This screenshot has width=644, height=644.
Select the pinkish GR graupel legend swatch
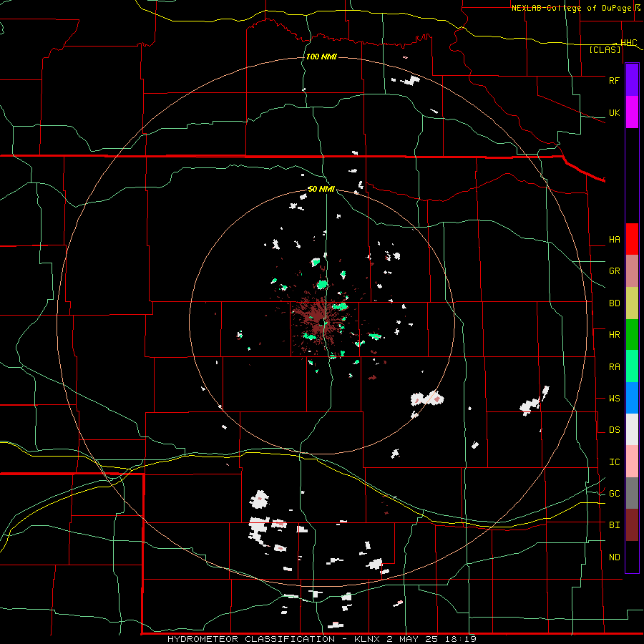point(632,271)
